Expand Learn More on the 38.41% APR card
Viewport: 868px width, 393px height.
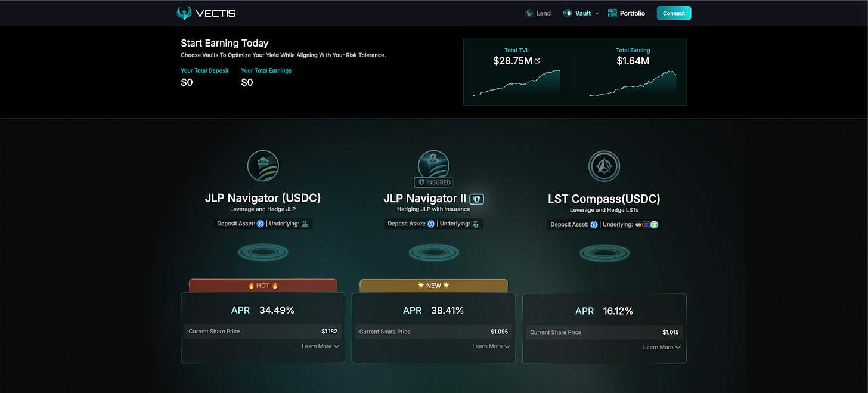tap(491, 346)
